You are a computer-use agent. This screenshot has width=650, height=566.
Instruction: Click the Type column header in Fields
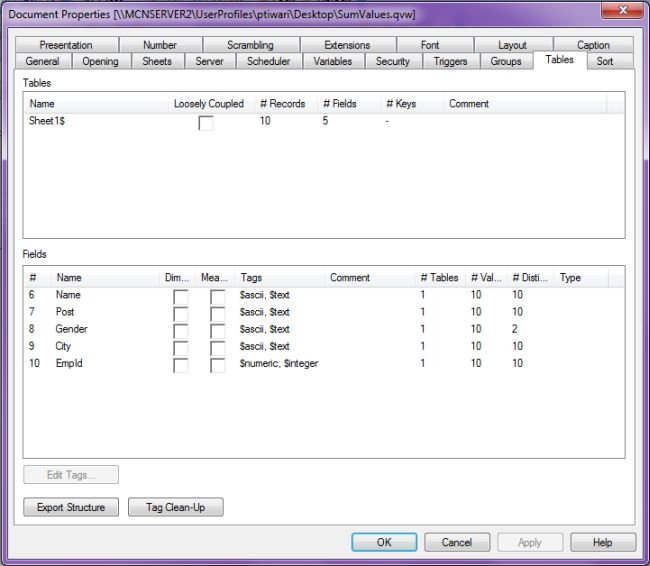(x=581, y=278)
